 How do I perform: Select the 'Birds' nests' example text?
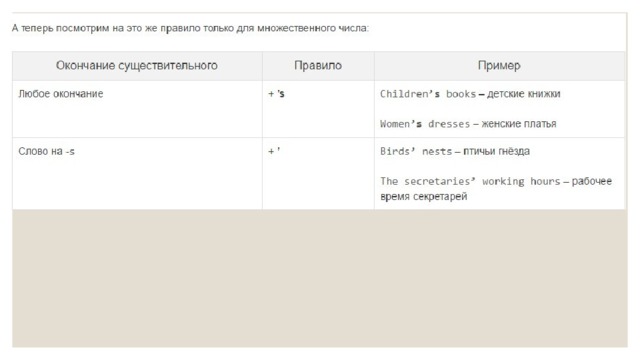pos(416,151)
